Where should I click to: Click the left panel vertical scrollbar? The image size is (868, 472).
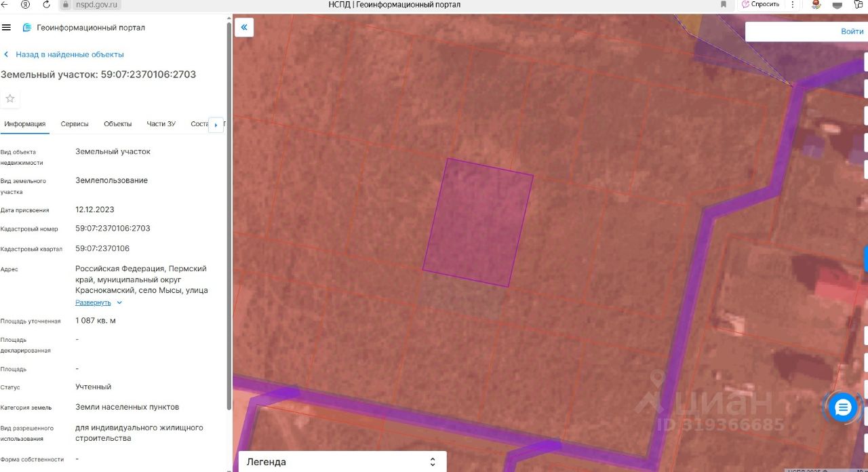(x=229, y=217)
